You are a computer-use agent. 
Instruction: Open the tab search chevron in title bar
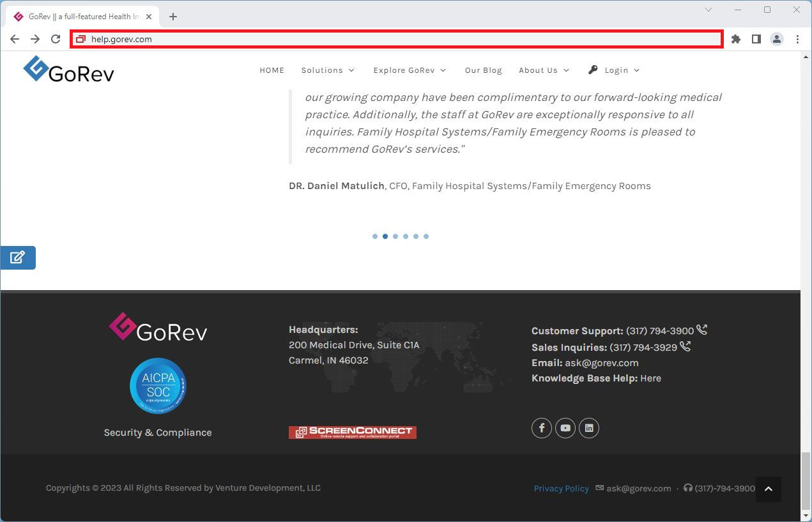pyautogui.click(x=709, y=10)
